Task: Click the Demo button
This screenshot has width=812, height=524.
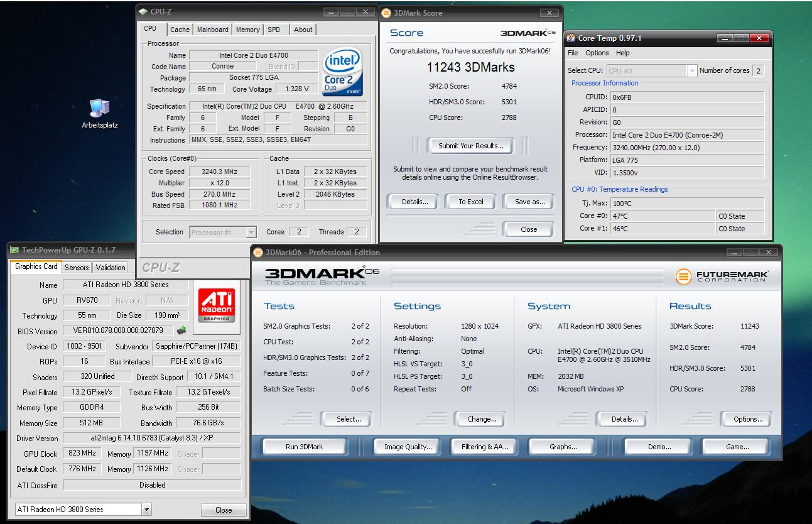Action: 659,447
